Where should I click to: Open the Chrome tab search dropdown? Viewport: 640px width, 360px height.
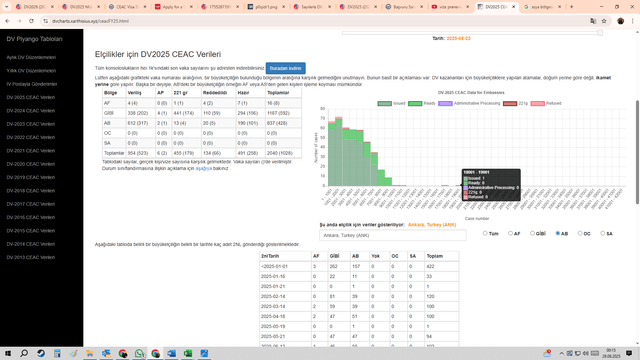[6, 7]
